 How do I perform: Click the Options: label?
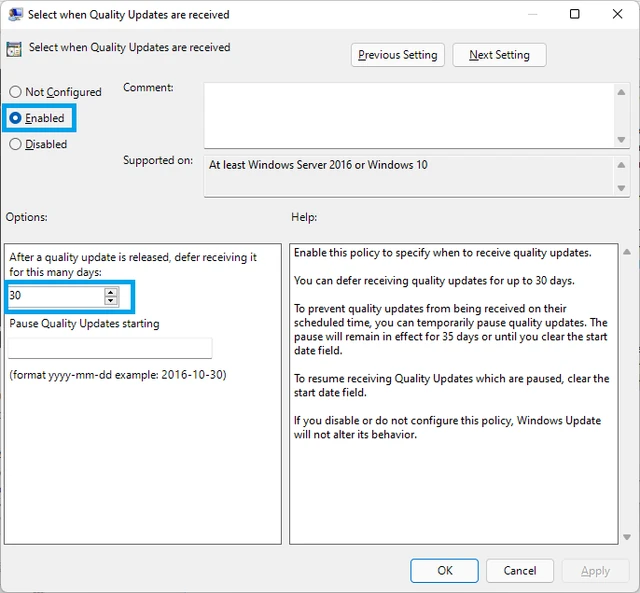pyautogui.click(x=27, y=217)
